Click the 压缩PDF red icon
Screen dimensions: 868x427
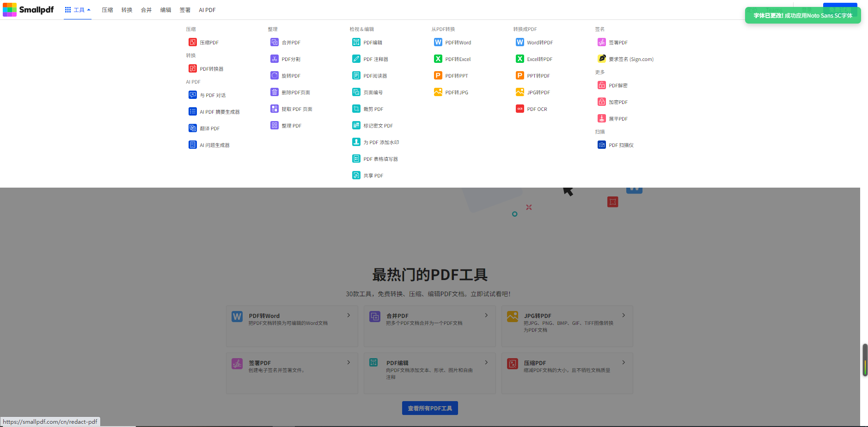tap(192, 43)
